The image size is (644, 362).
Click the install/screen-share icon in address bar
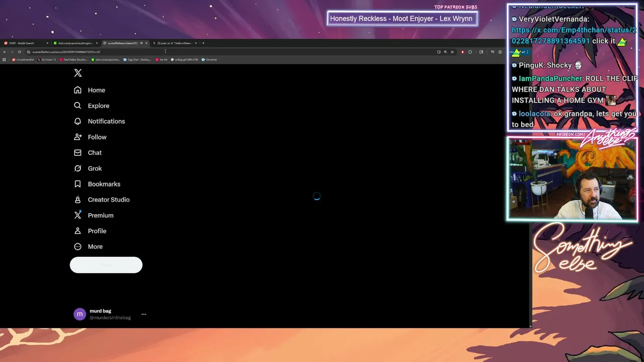438,52
